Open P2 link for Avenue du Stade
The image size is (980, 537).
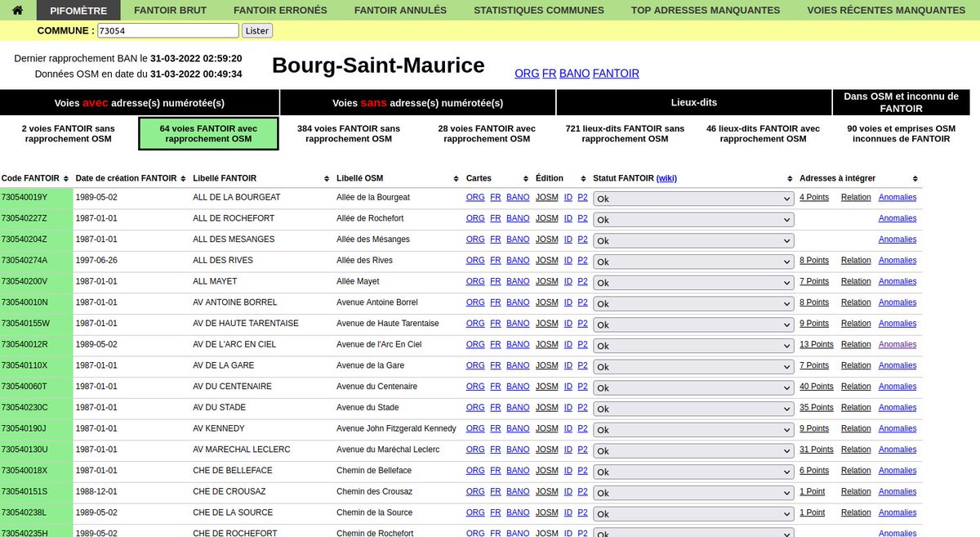click(582, 407)
